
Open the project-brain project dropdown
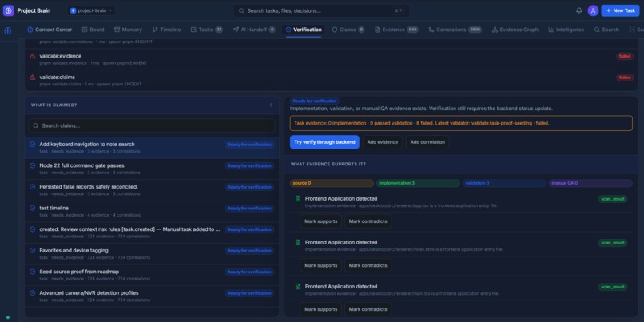coord(91,10)
